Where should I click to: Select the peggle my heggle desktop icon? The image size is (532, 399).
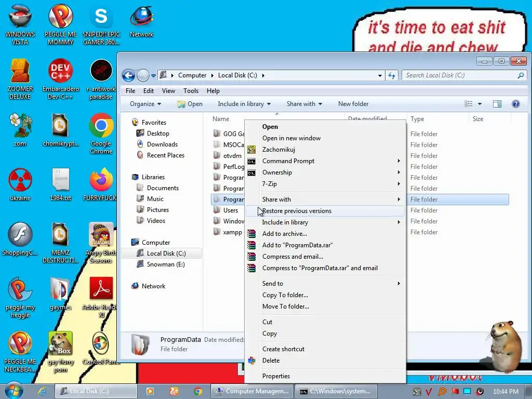point(20,298)
